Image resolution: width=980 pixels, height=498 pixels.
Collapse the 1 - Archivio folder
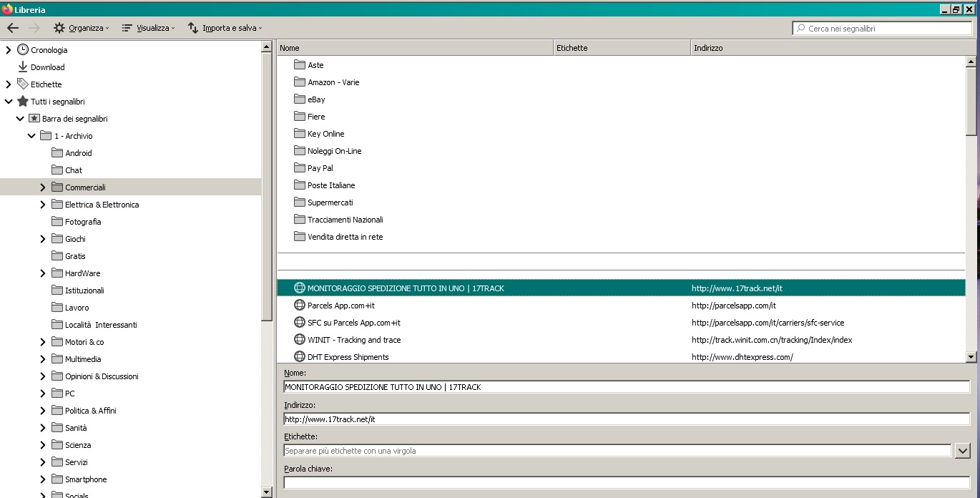point(31,136)
